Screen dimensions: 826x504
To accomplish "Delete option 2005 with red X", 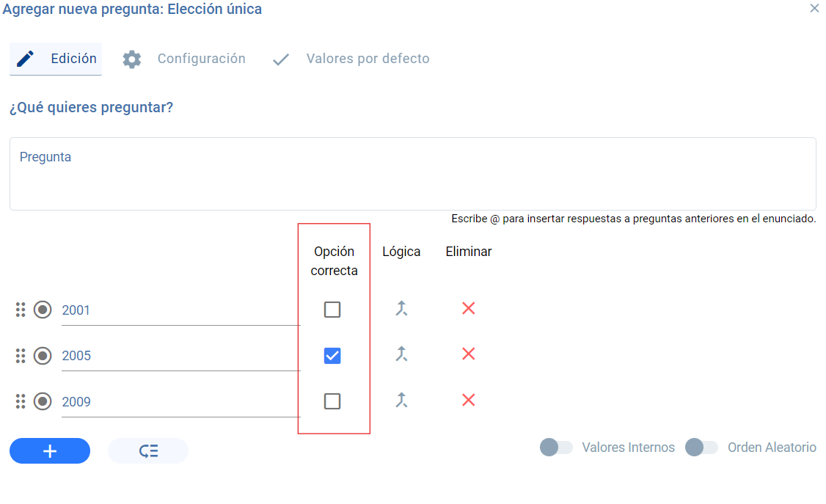I will click(x=468, y=354).
